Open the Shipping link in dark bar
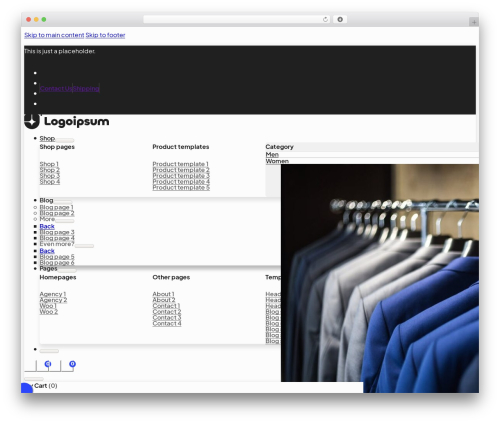The width and height of the screenshot is (500, 423). [x=86, y=89]
